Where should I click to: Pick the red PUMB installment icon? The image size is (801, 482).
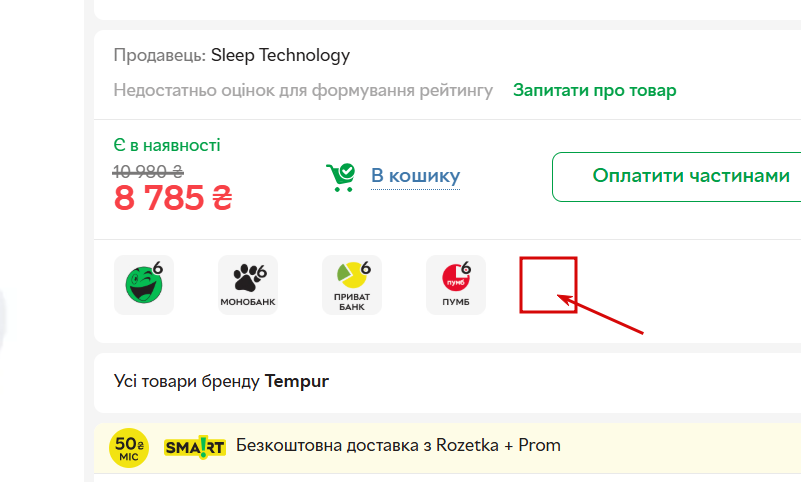(456, 285)
